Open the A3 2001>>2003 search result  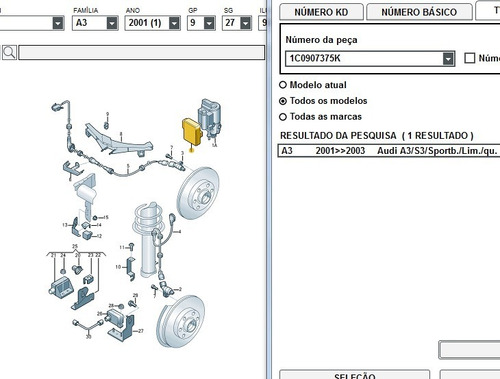389,151
